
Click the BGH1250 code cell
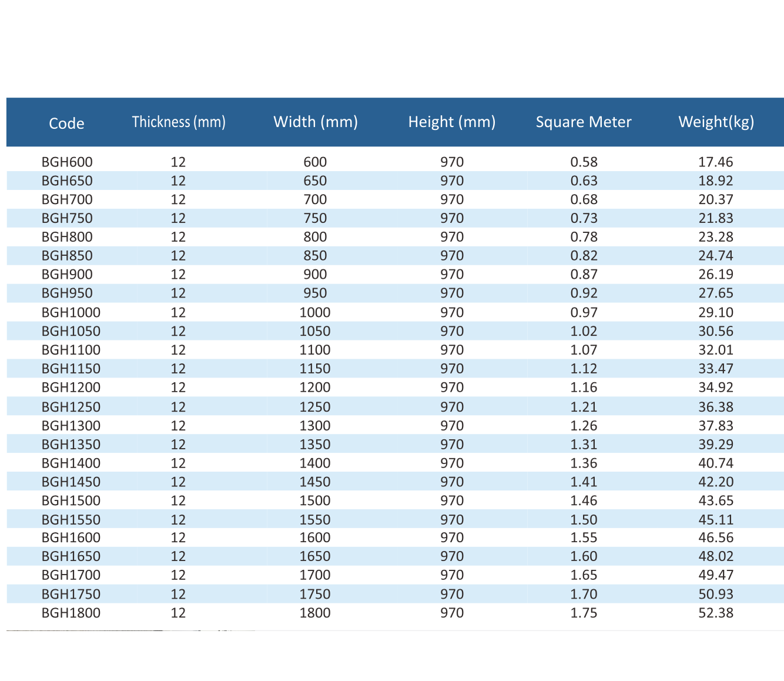tap(71, 407)
